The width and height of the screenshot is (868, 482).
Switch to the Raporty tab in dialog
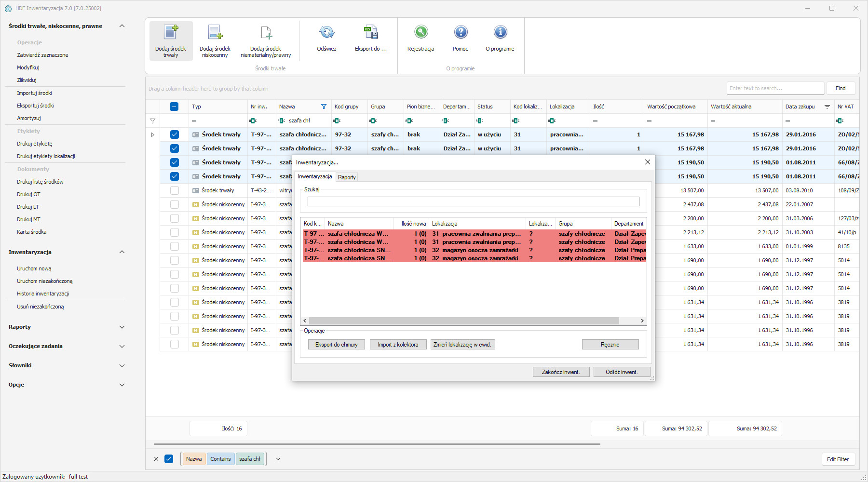coord(347,177)
